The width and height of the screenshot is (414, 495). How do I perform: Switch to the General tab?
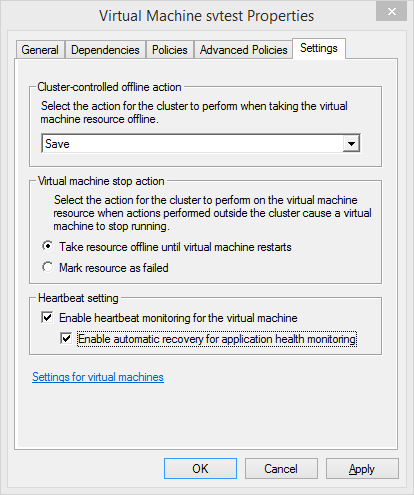pyautogui.click(x=40, y=50)
